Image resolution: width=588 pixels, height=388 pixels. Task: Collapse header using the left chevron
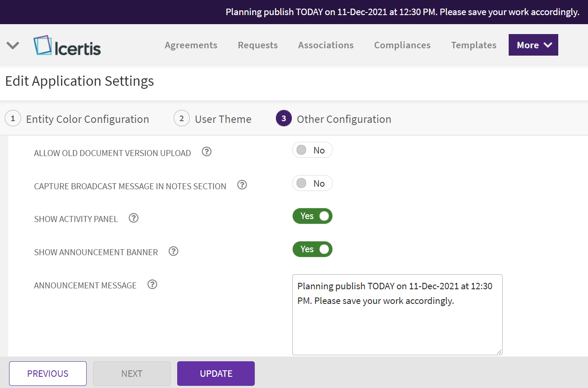(13, 45)
